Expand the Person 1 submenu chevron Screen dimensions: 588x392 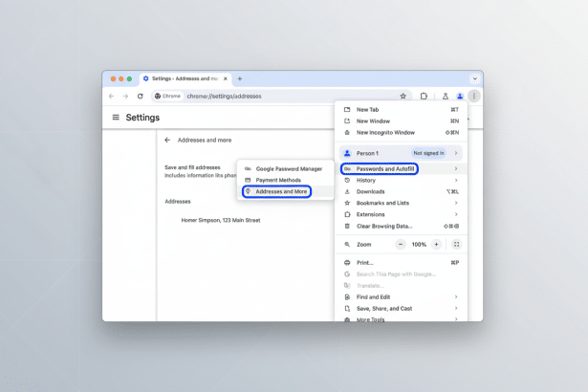456,153
